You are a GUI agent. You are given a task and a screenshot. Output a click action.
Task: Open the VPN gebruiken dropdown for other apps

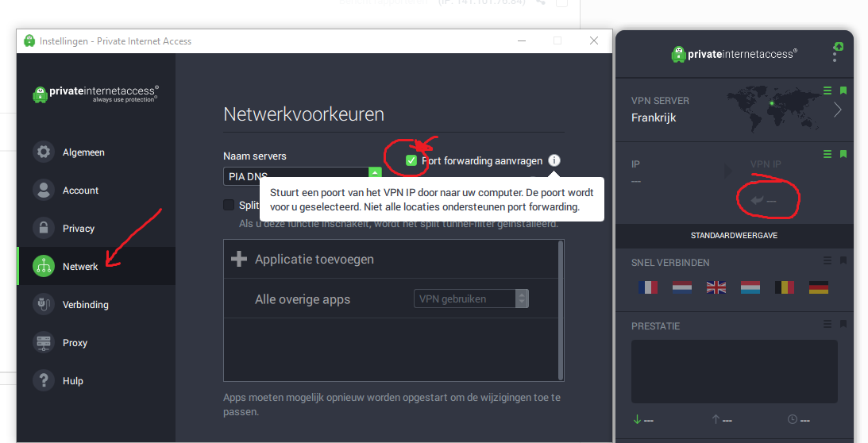[x=471, y=299]
